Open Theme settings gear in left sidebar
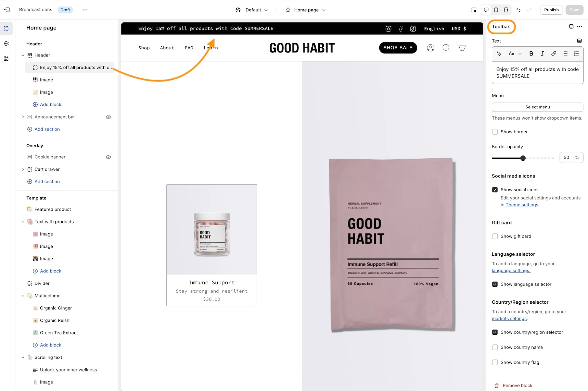Screen dimensions: 588x391 click(6, 44)
